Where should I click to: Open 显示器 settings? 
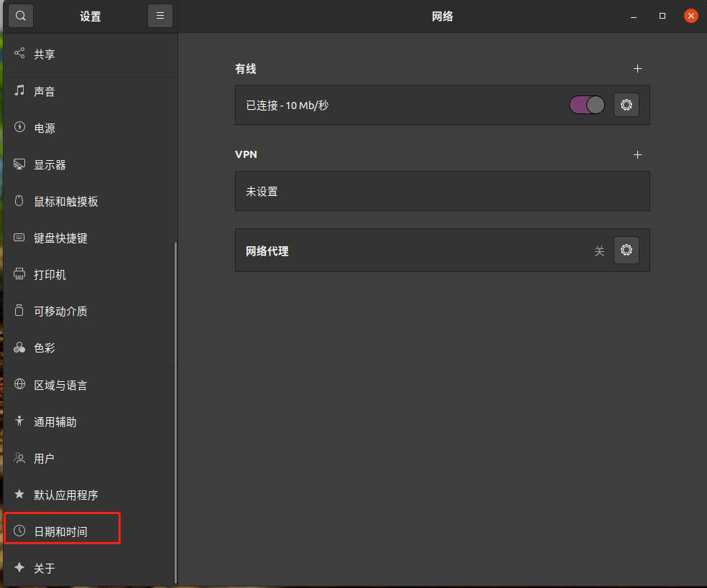pos(50,164)
